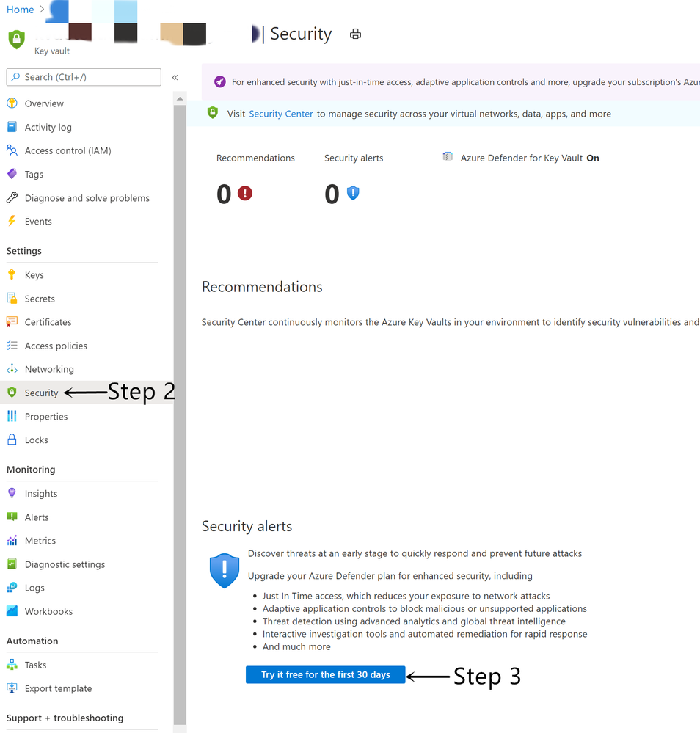Click the Events lightning bolt icon

pos(12,221)
